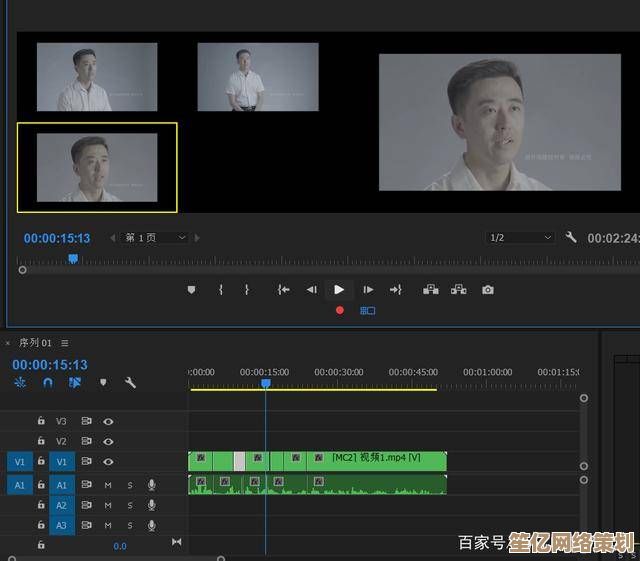Viewport: 640px width, 561px height.
Task: Select the yellow-highlighted third camera angle
Action: (x=97, y=167)
